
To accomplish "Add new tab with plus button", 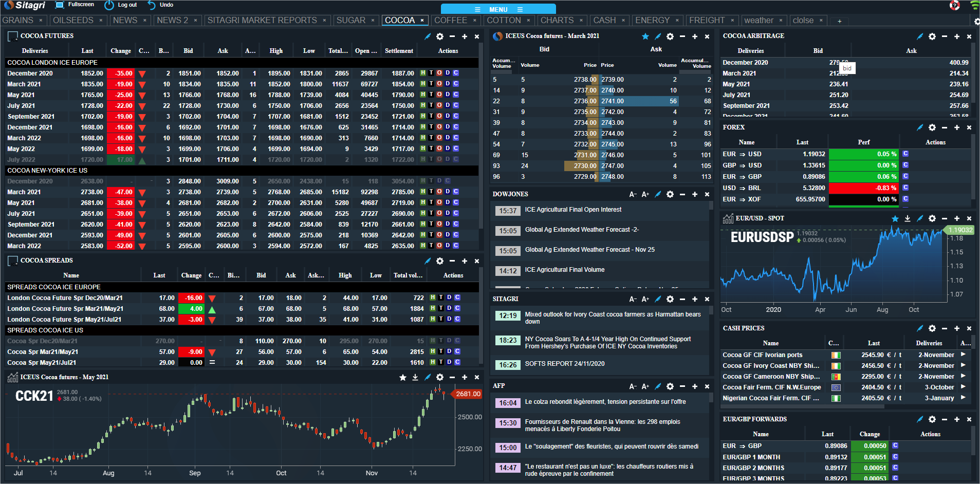I will (840, 21).
